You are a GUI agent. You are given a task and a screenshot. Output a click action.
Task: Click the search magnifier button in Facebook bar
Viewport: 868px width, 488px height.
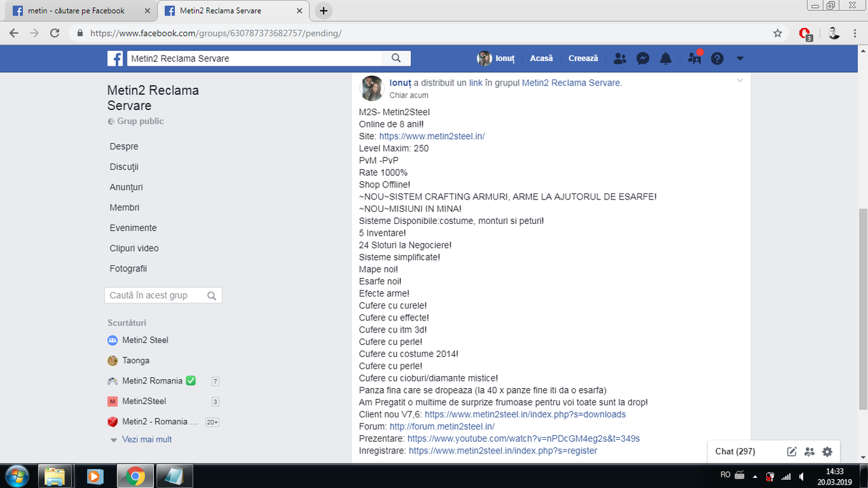click(397, 58)
